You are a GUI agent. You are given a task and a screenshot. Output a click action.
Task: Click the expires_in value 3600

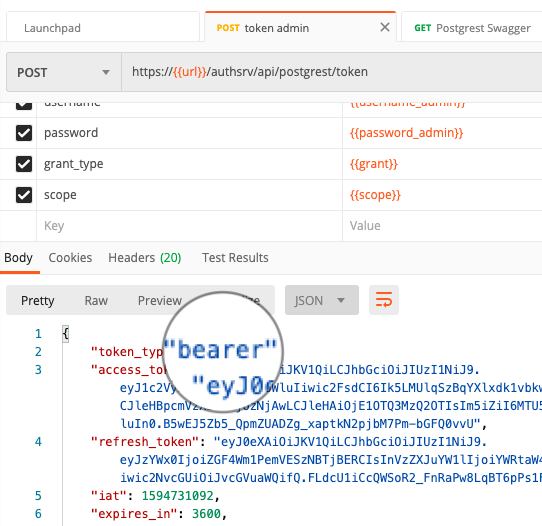pos(206,514)
